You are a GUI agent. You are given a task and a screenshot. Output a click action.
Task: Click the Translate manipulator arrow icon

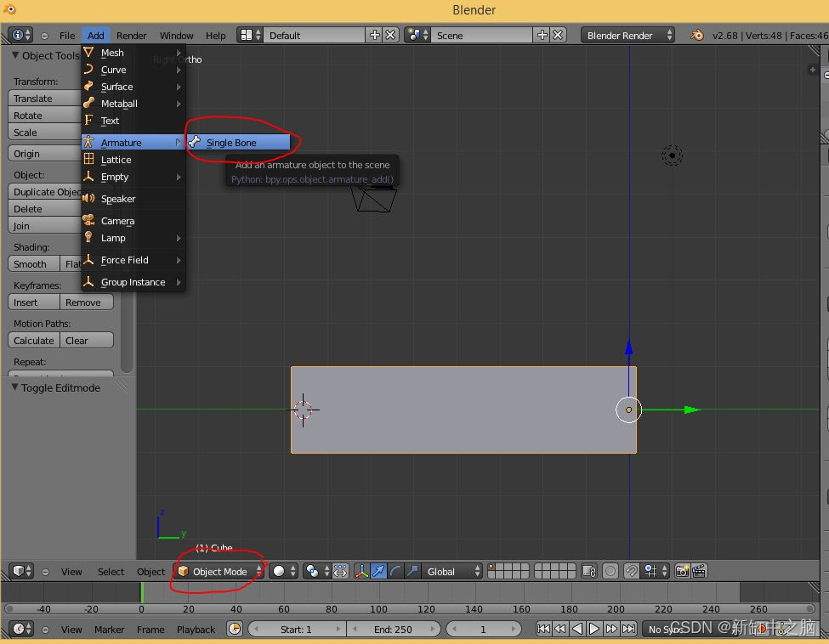378,571
